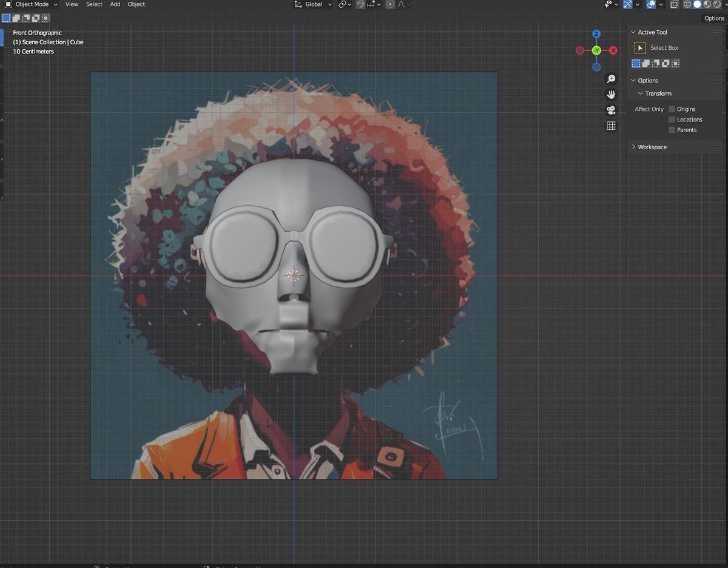Click the Front Orthographic view label
728x568 pixels.
click(38, 33)
